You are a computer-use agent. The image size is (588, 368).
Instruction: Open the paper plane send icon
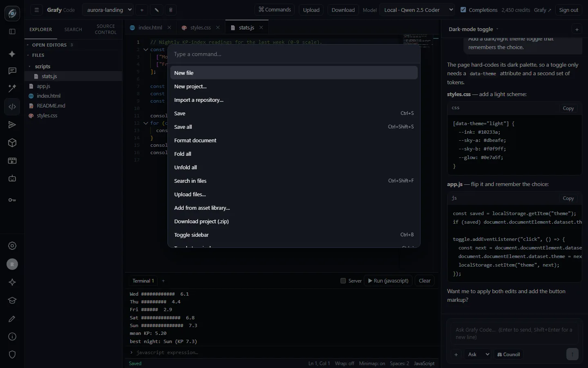click(12, 125)
